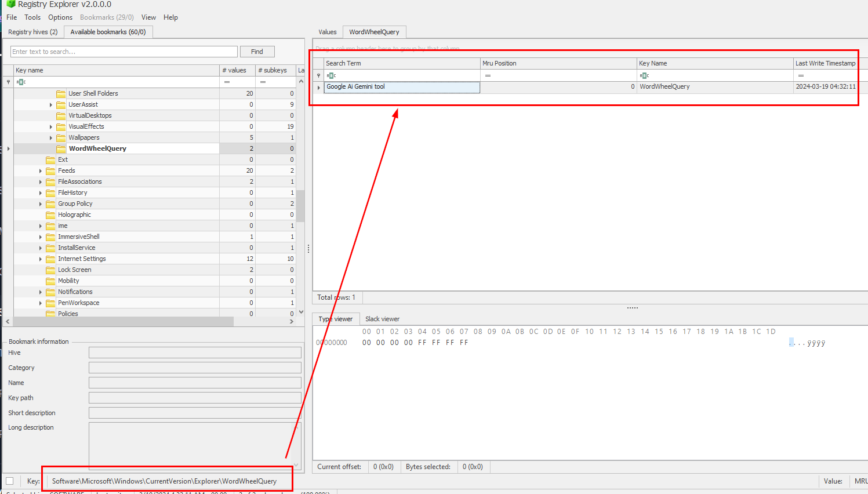The image size is (868, 494).
Task: Open the Help menu
Action: (x=170, y=17)
